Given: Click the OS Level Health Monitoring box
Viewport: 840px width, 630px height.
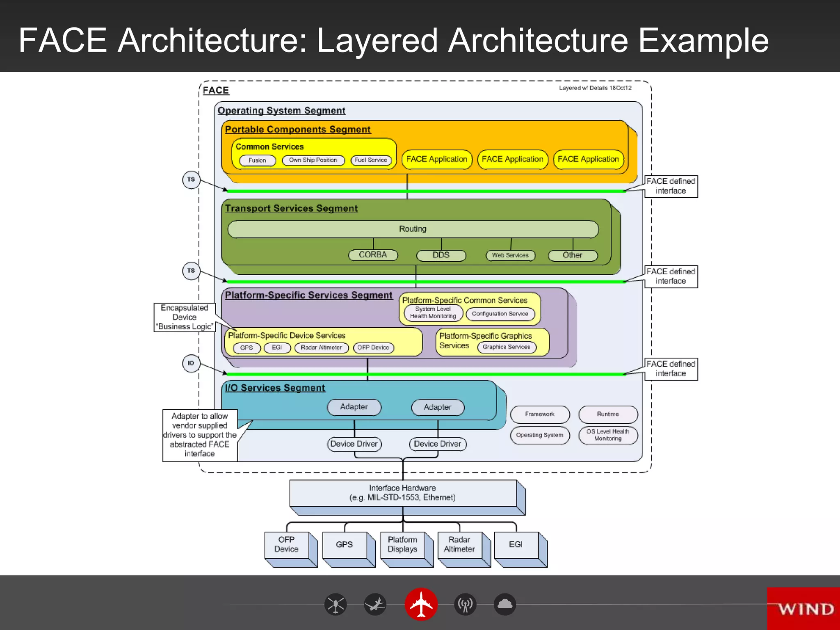Looking at the screenshot, I should coord(608,435).
